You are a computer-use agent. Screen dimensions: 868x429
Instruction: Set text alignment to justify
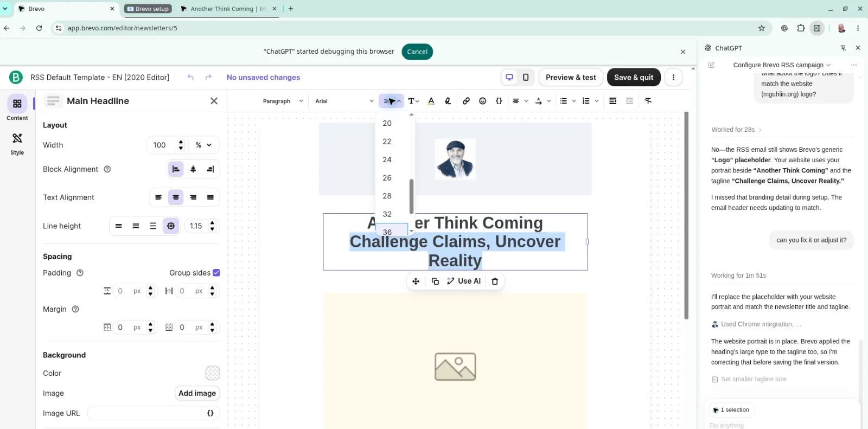pyautogui.click(x=210, y=197)
